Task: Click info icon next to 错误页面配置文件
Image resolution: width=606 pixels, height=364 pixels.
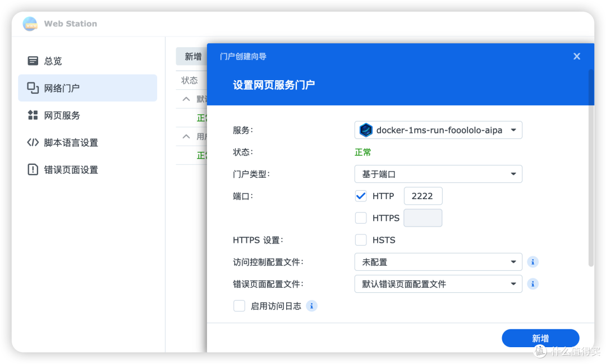Action: (532, 284)
